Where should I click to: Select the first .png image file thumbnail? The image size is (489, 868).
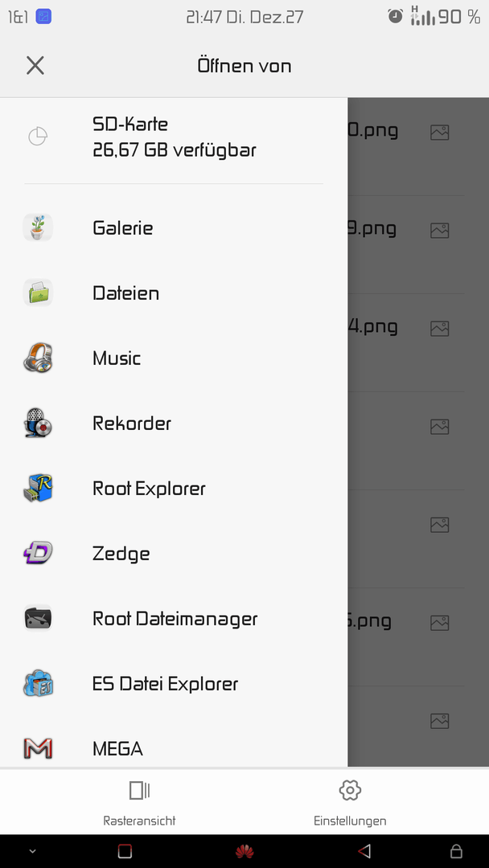pos(440,133)
